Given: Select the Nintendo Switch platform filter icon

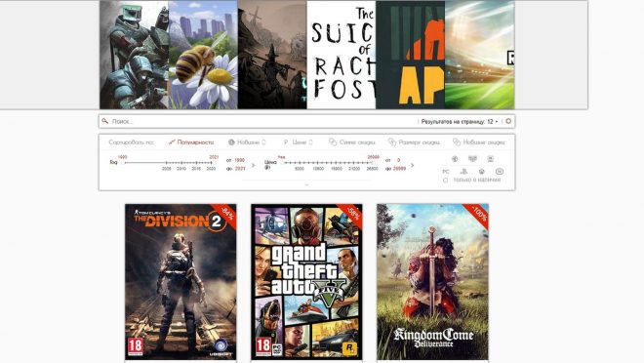Looking at the screenshot, I should click(x=500, y=171).
